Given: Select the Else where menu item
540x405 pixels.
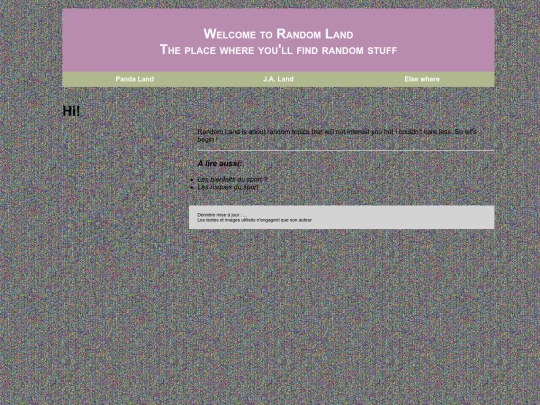Looking at the screenshot, I should (x=422, y=79).
